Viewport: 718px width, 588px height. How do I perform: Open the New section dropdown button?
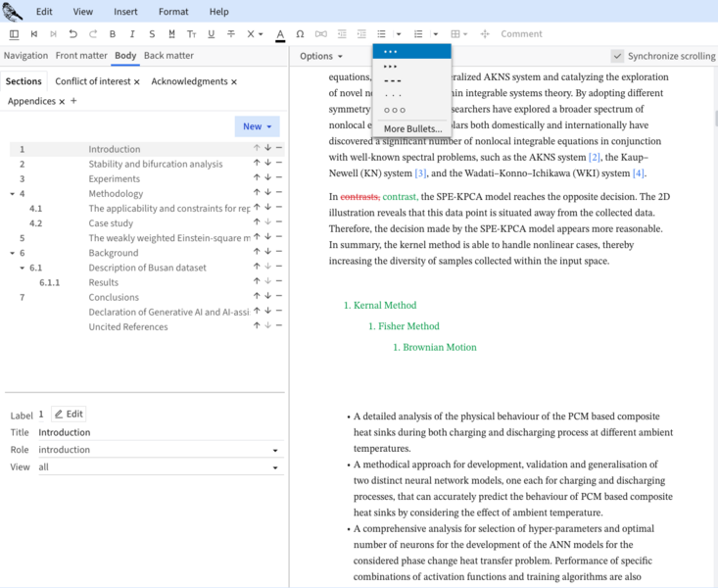[x=257, y=126]
